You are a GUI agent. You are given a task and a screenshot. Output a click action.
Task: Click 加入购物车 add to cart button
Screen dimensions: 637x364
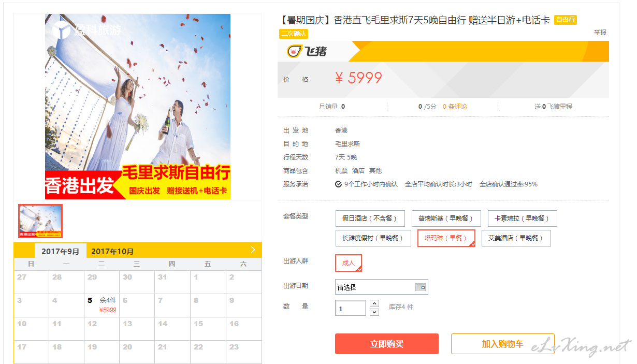pyautogui.click(x=502, y=344)
